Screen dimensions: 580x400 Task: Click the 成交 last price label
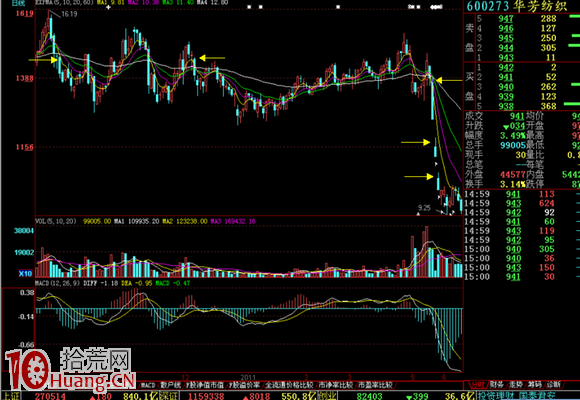pyautogui.click(x=474, y=116)
